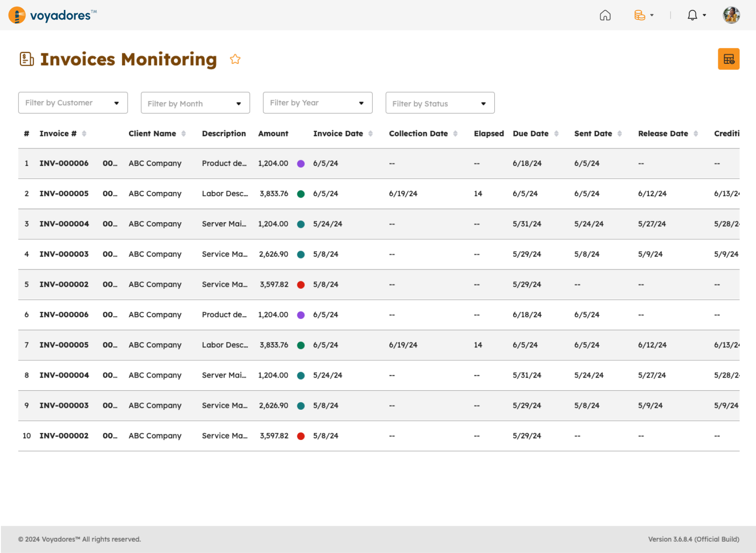This screenshot has width=756, height=553.
Task: Select amount 3,833.76 in row 2
Action: tap(274, 193)
